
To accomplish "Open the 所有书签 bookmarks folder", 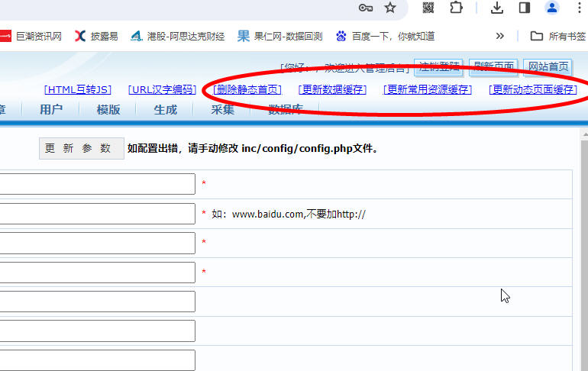I will [x=558, y=36].
